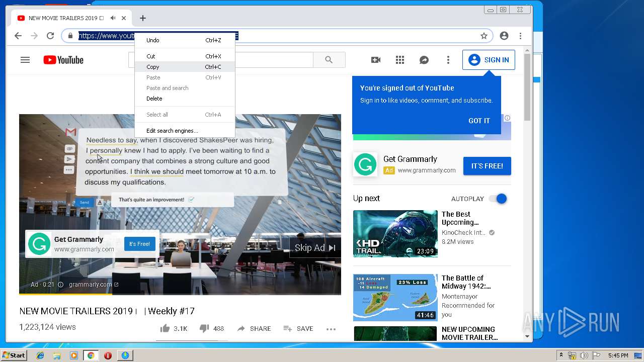644x362 pixels.
Task: Open Edit search engines... menu entry
Action: [x=185, y=131]
